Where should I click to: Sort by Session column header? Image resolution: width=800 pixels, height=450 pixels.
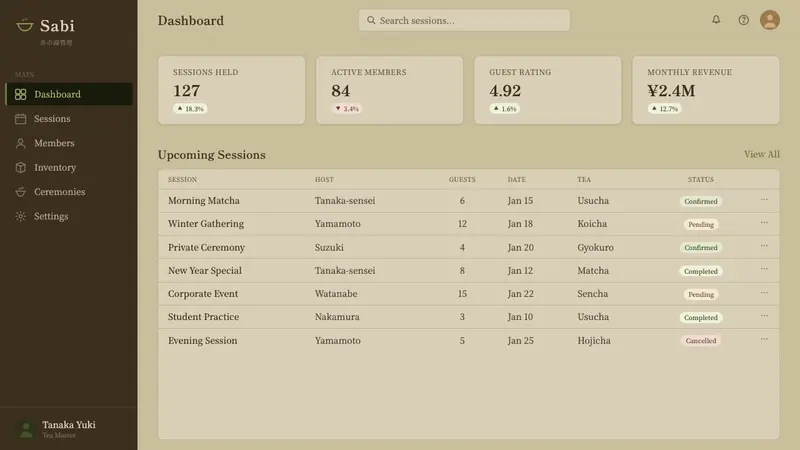[x=182, y=180]
